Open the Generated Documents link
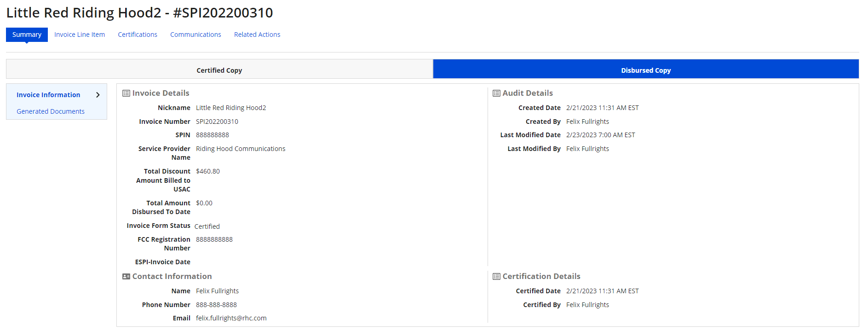The height and width of the screenshot is (331, 868). tap(51, 111)
